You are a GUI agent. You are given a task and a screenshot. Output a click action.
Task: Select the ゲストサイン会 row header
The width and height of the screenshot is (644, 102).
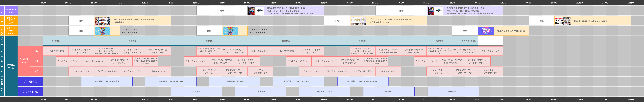(x=30, y=91)
